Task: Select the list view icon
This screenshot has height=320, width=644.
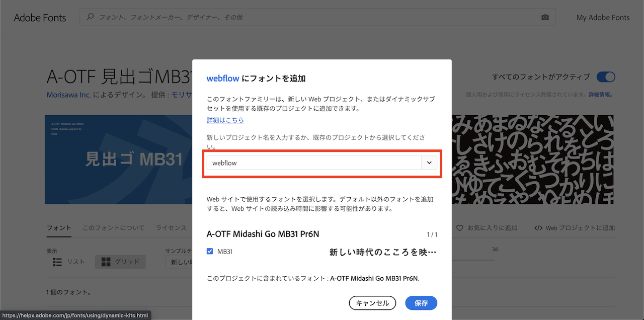Action: click(x=57, y=262)
